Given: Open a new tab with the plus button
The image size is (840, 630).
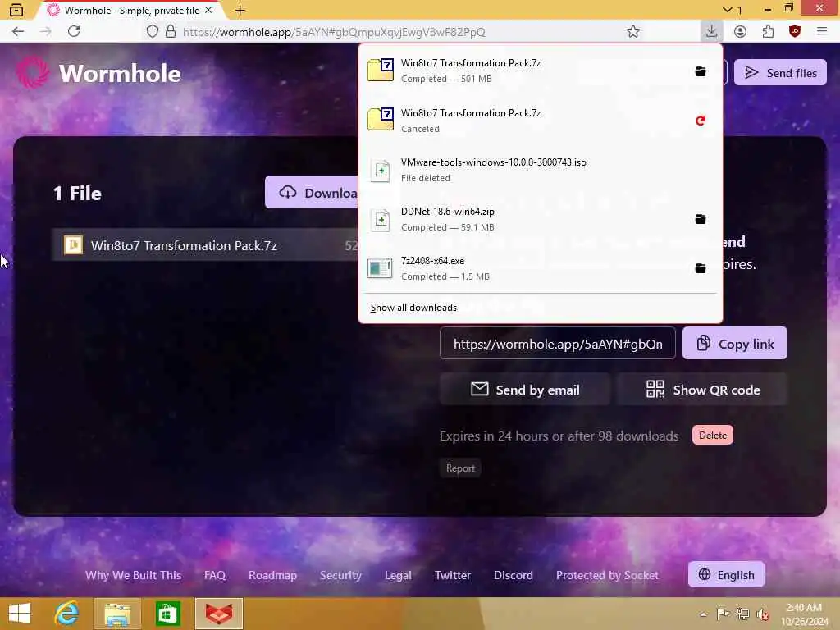Looking at the screenshot, I should point(240,10).
